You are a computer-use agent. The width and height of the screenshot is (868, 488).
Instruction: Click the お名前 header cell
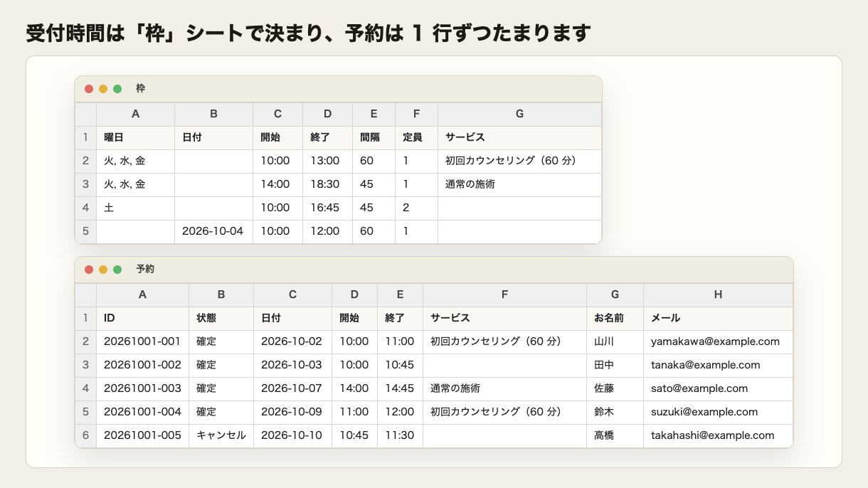click(615, 319)
